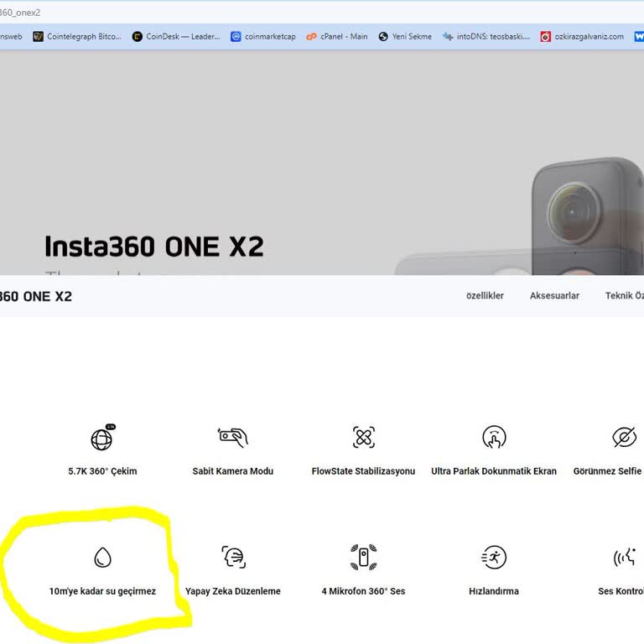The width and height of the screenshot is (644, 644).
Task: Click the Insta360 ONE X2 hero title
Action: pos(154,247)
